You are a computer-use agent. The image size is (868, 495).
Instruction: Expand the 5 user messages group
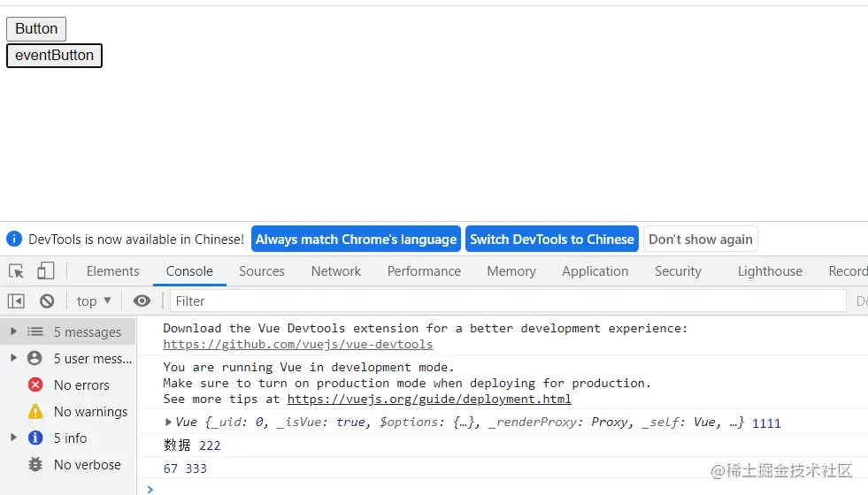pyautogui.click(x=14, y=358)
